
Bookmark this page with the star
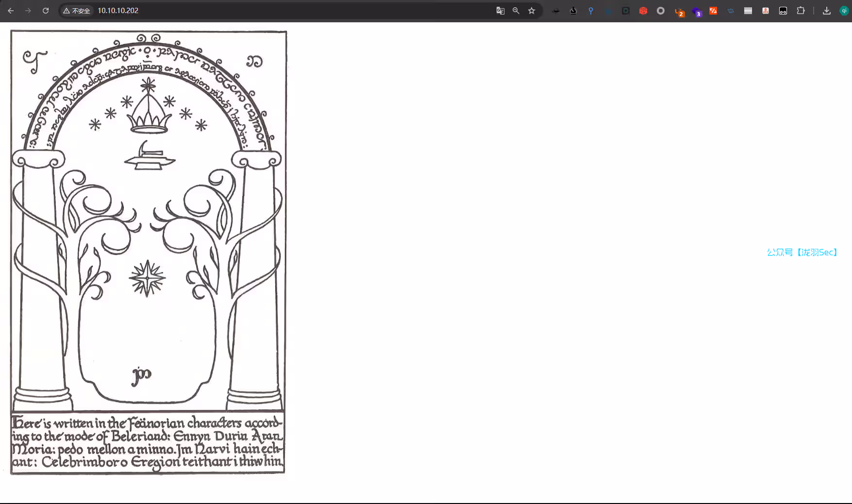click(532, 11)
